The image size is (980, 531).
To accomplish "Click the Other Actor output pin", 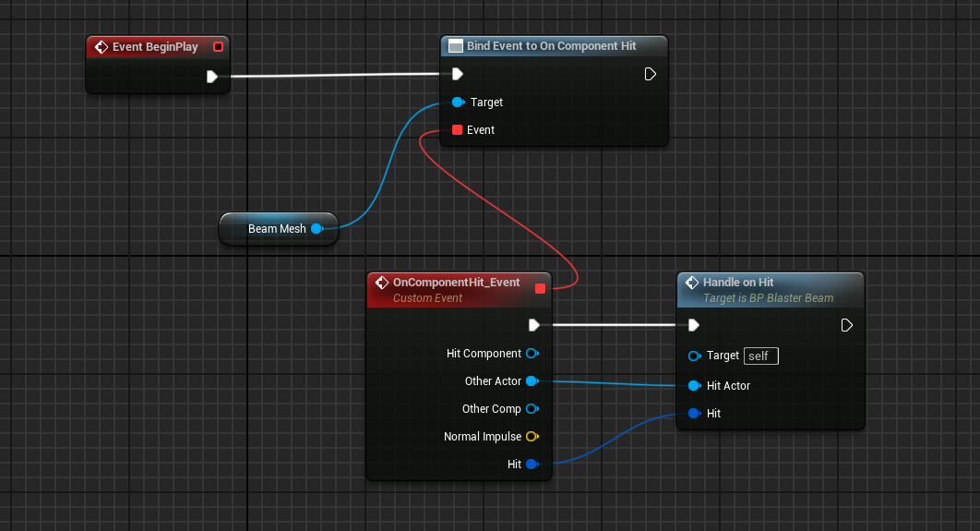I will click(532, 381).
